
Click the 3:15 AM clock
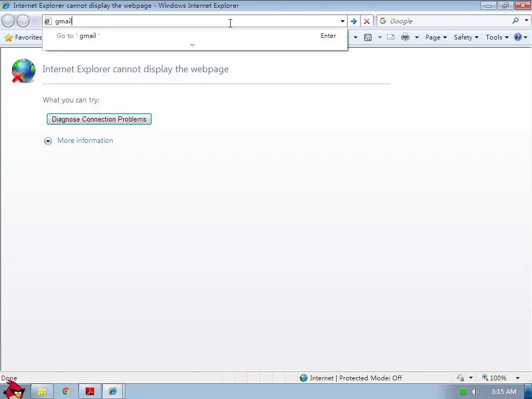[x=504, y=392]
